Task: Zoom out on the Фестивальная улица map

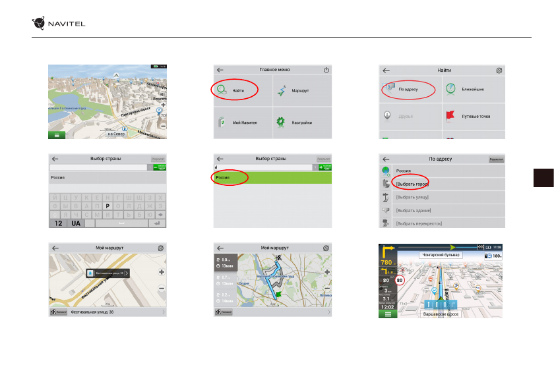Action: point(162,289)
